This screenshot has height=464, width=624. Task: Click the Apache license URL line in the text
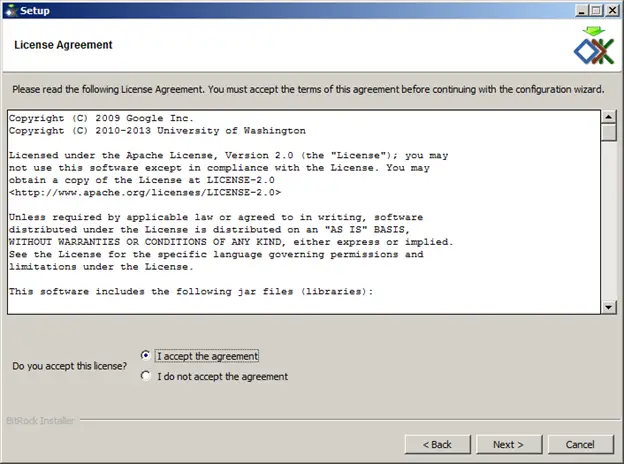[145, 193]
